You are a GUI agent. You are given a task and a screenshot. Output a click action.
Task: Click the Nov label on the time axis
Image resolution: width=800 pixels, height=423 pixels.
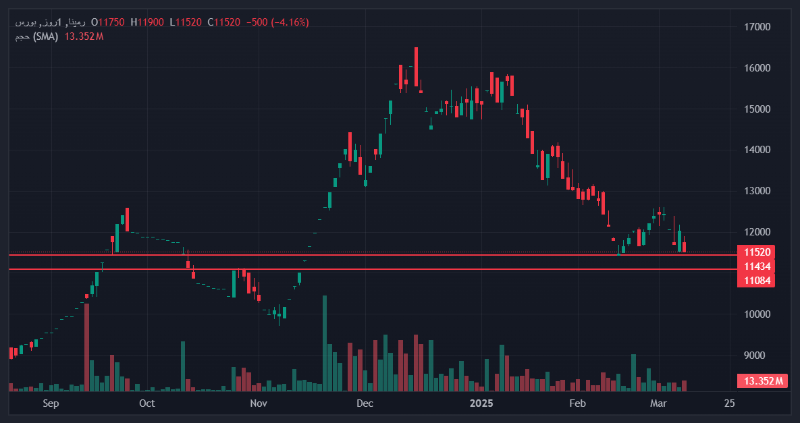pyautogui.click(x=259, y=404)
